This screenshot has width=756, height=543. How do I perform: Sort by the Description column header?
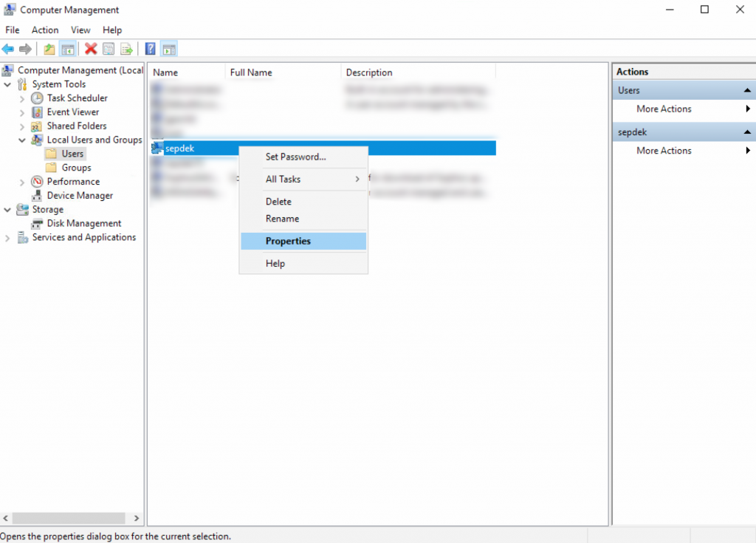(x=419, y=72)
